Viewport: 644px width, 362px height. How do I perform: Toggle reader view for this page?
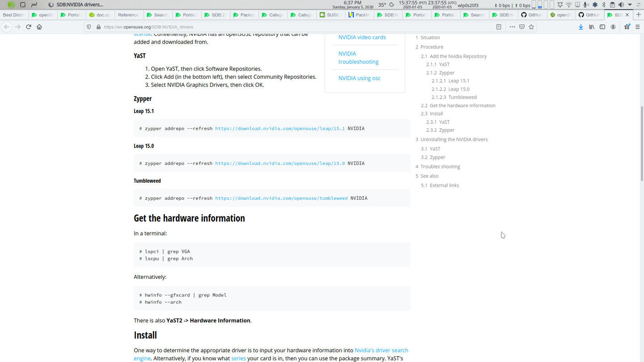tap(499, 27)
